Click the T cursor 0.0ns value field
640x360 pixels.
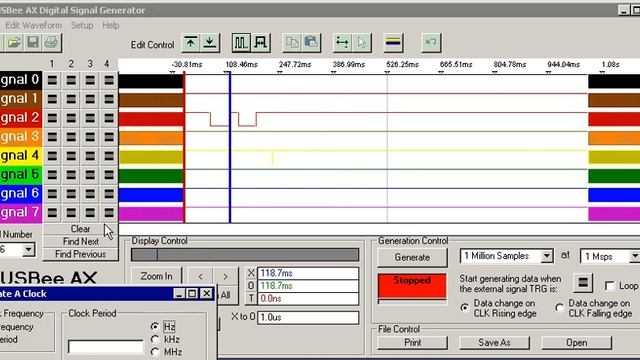[x=308, y=299]
